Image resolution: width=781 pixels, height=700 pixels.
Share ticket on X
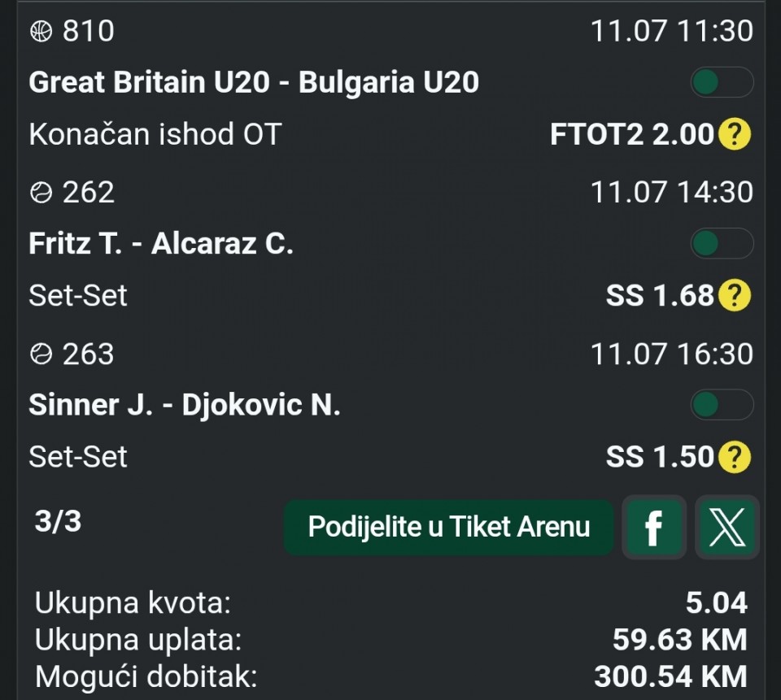[x=727, y=528]
